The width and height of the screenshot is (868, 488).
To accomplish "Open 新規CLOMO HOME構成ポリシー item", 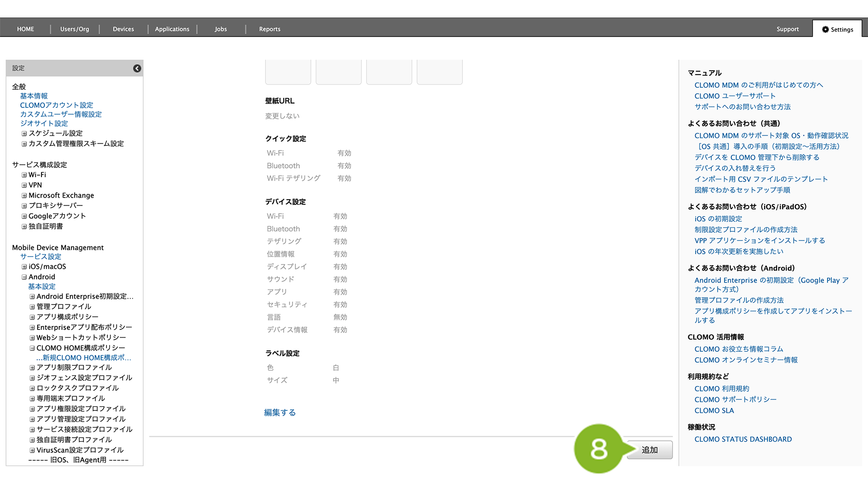I will [x=83, y=358].
